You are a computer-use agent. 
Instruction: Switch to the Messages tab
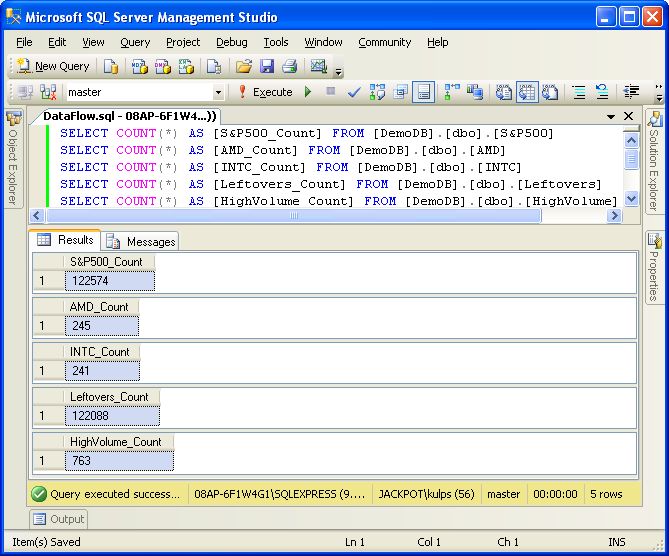tap(141, 241)
